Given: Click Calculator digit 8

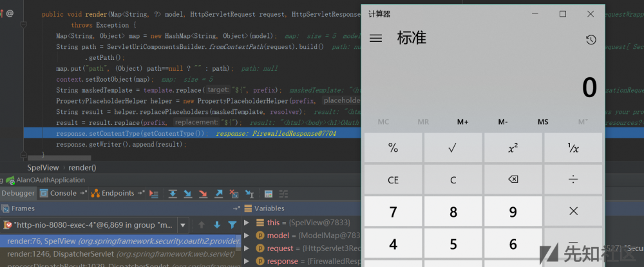Looking at the screenshot, I should pos(453,211).
